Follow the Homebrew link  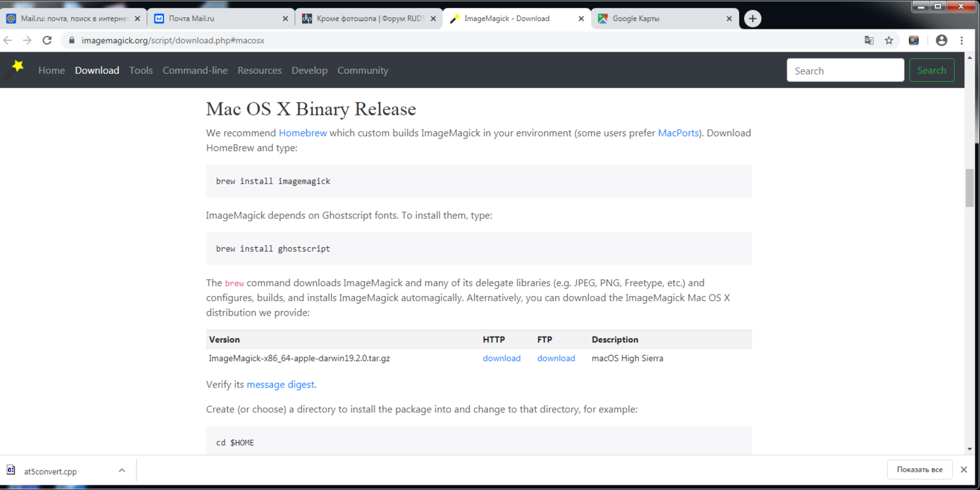[x=302, y=133]
